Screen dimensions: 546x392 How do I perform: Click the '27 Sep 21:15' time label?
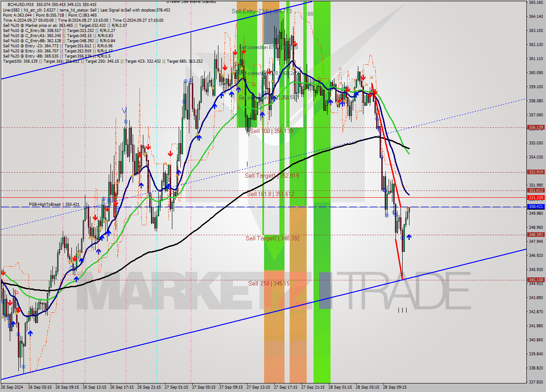(313, 388)
